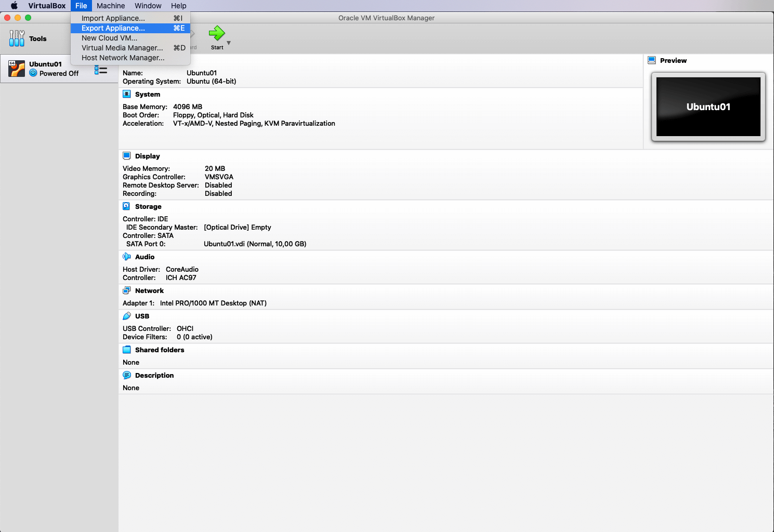Image resolution: width=774 pixels, height=532 pixels.
Task: Click the Video Memory value 20 MB
Action: (215, 169)
